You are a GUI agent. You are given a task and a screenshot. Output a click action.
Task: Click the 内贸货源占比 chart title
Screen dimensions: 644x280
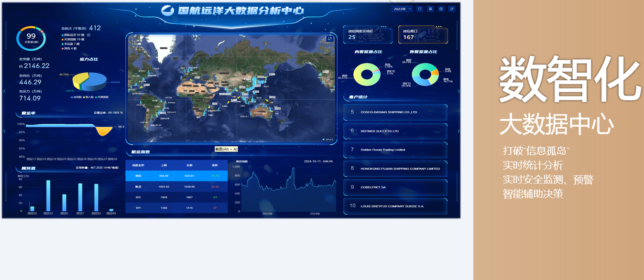tap(368, 52)
